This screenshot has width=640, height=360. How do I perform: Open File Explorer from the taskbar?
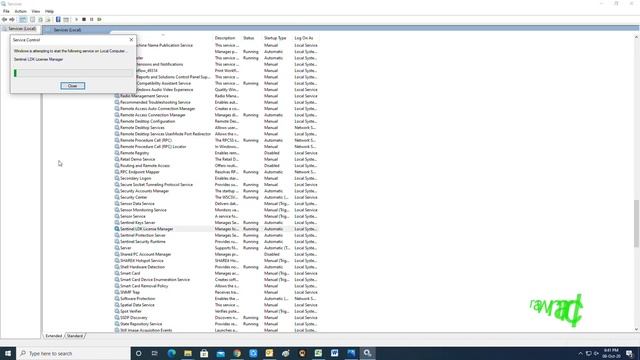(188, 353)
